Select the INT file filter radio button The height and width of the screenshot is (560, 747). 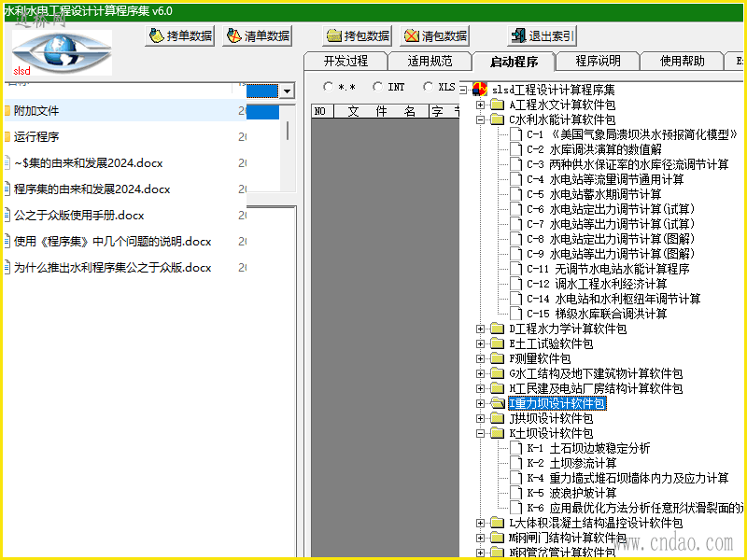(x=378, y=87)
